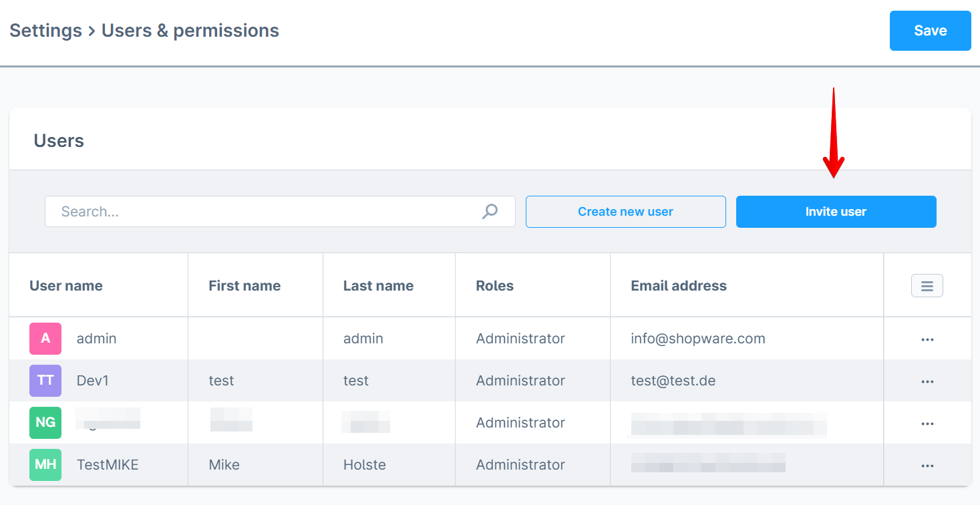Click the pink A avatar
The width and height of the screenshot is (980, 505).
(x=45, y=339)
